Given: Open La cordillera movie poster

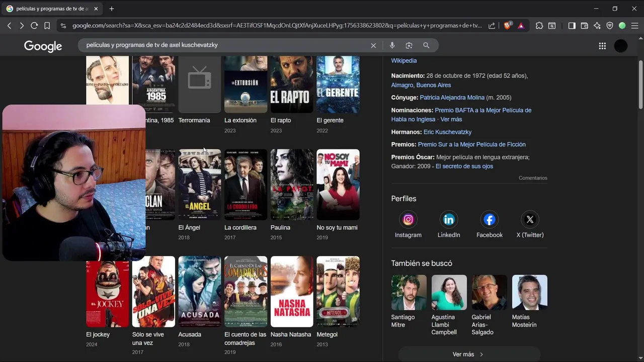Looking at the screenshot, I should point(246,185).
